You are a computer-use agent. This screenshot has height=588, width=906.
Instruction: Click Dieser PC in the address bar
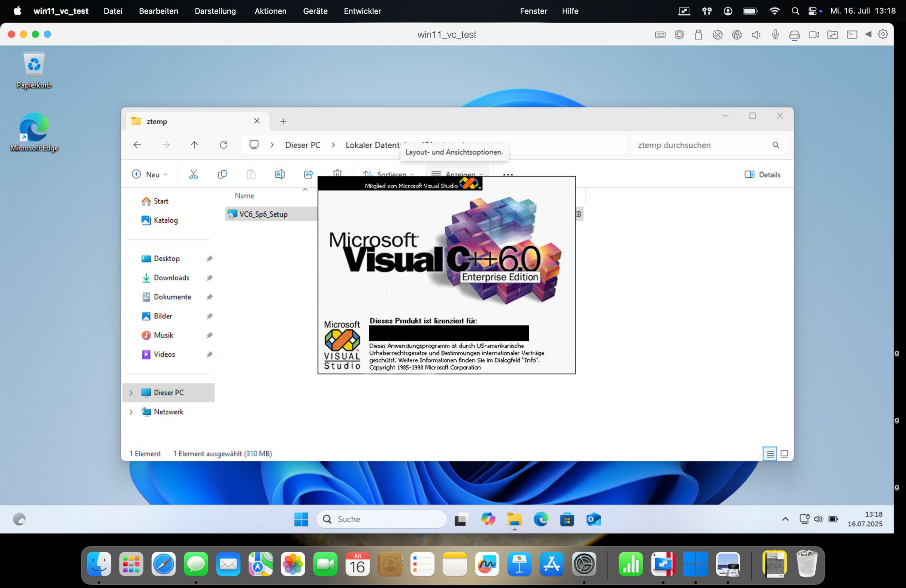click(x=303, y=145)
